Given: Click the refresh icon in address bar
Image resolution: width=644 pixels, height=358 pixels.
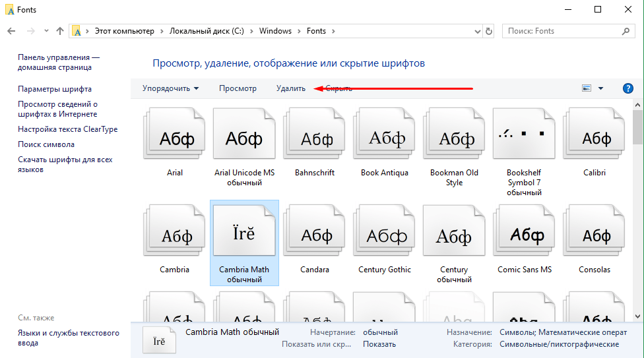Looking at the screenshot, I should pyautogui.click(x=488, y=31).
